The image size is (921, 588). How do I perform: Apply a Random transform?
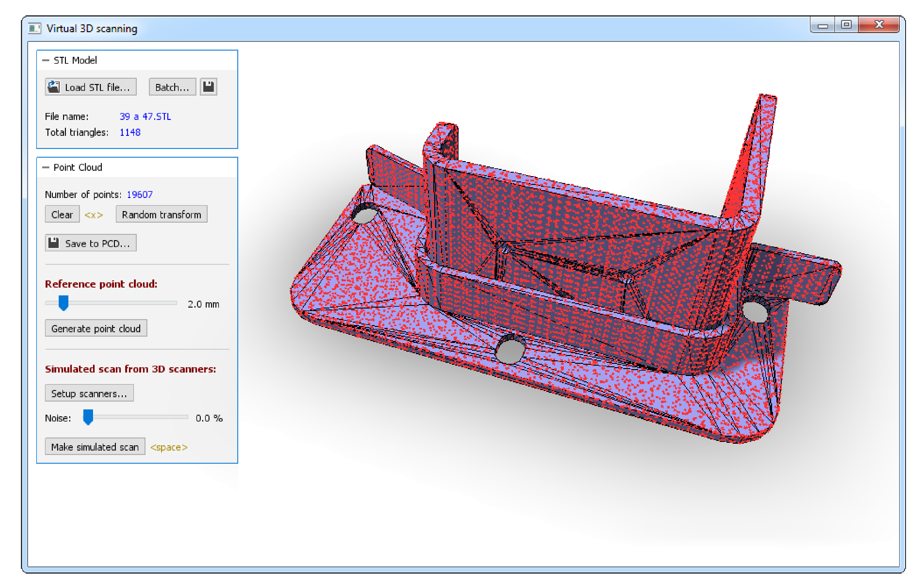tap(161, 215)
